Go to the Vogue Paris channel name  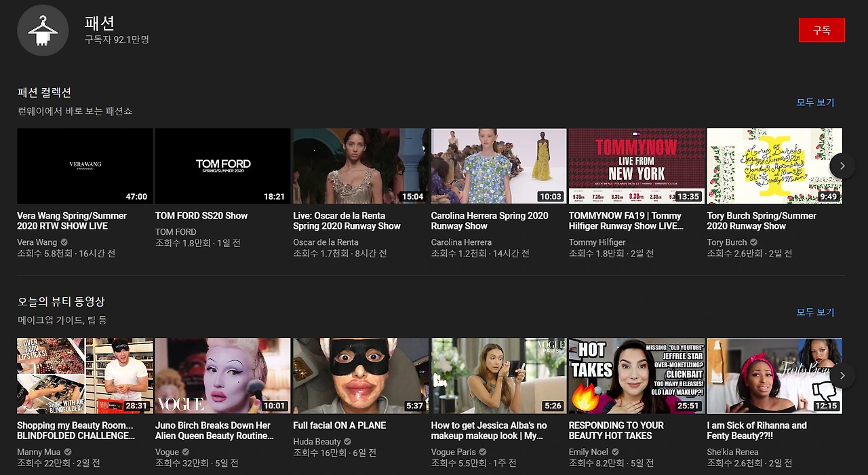click(454, 452)
